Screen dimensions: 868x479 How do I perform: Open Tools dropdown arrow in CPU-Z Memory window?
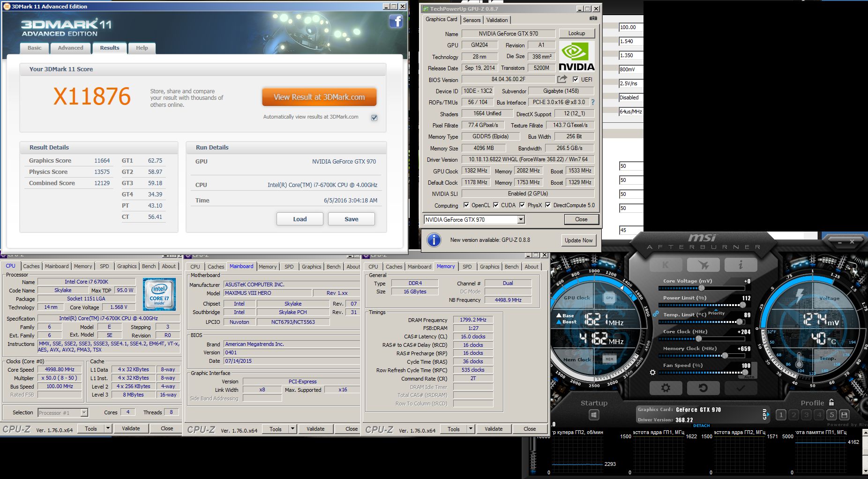[x=471, y=428]
